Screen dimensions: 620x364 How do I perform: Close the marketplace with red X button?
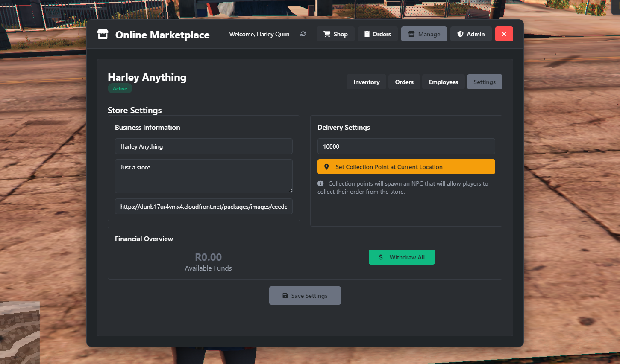504,34
